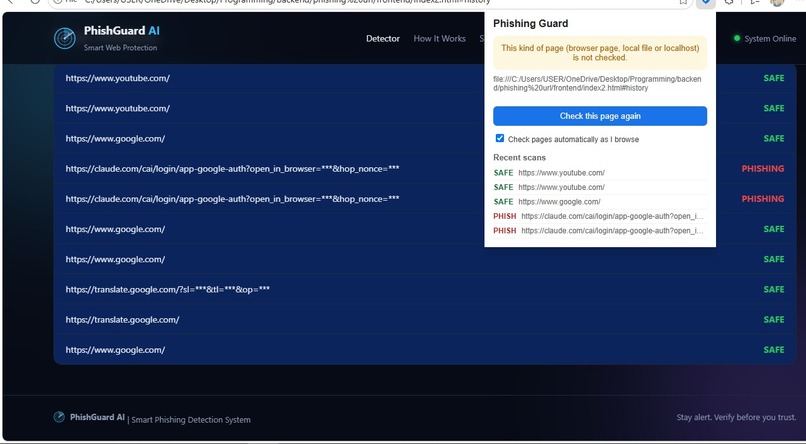
Task: Click the PhishGuard AI radar logo icon in header
Action: point(65,38)
